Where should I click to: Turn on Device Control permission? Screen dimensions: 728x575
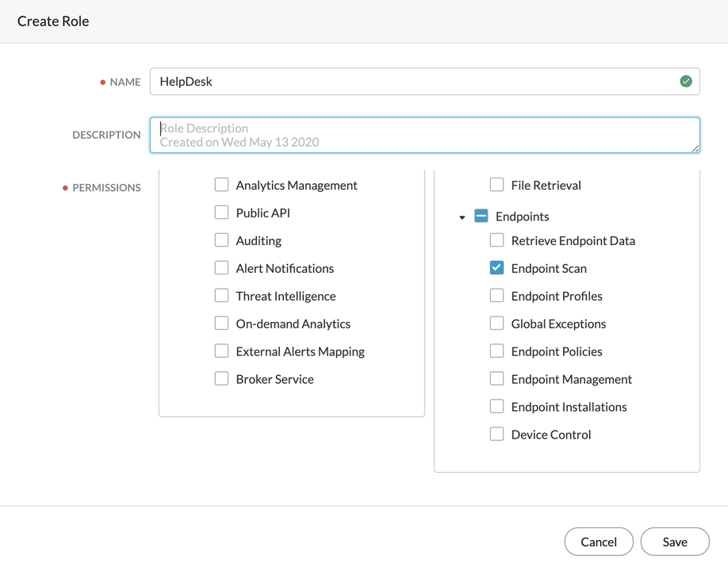(x=496, y=435)
